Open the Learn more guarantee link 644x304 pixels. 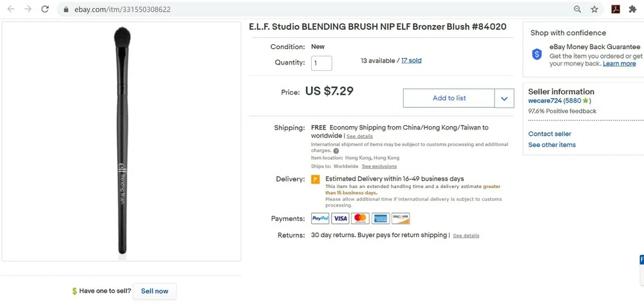point(619,64)
